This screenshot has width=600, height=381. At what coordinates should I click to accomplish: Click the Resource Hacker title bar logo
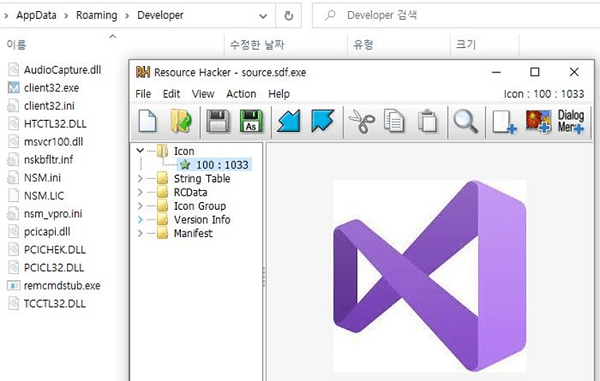143,72
